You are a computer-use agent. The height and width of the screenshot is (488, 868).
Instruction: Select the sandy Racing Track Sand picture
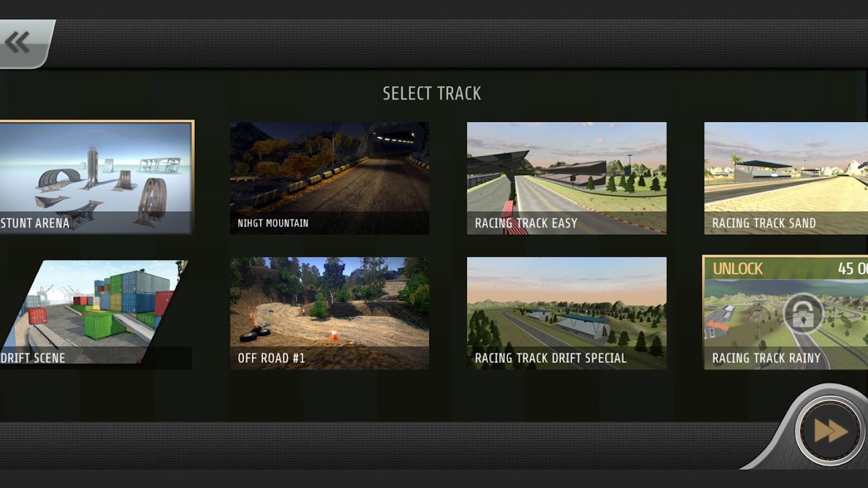click(x=786, y=178)
